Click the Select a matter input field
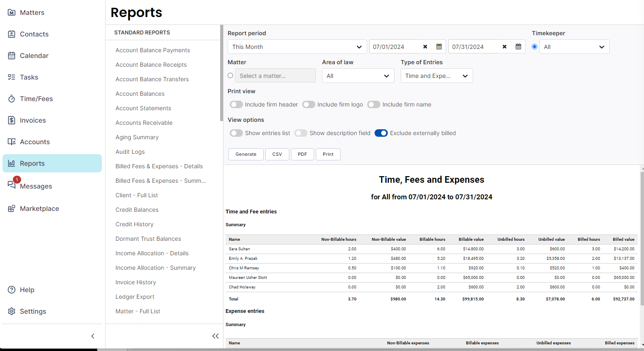 [275, 76]
